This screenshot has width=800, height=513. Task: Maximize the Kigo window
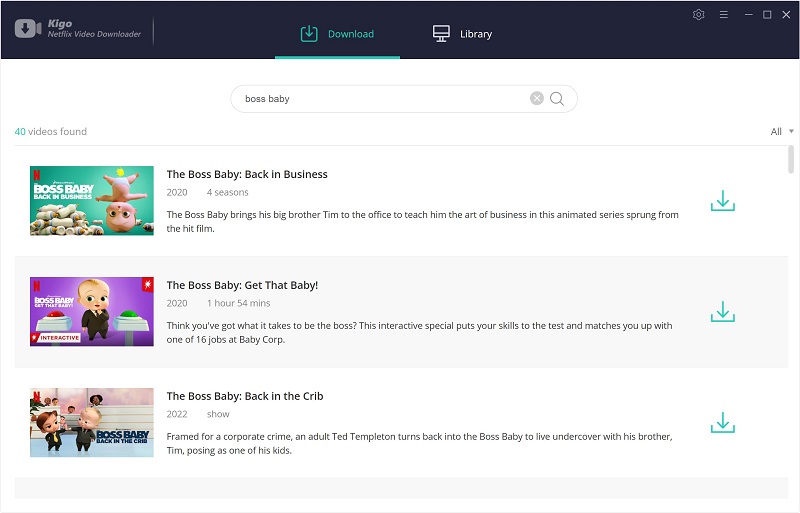[767, 15]
